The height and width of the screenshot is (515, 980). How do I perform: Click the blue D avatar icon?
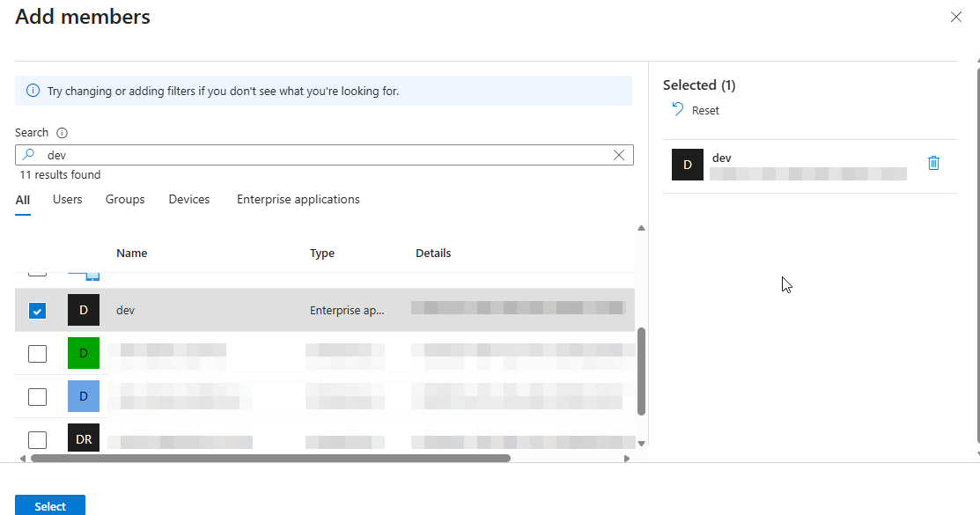[84, 396]
